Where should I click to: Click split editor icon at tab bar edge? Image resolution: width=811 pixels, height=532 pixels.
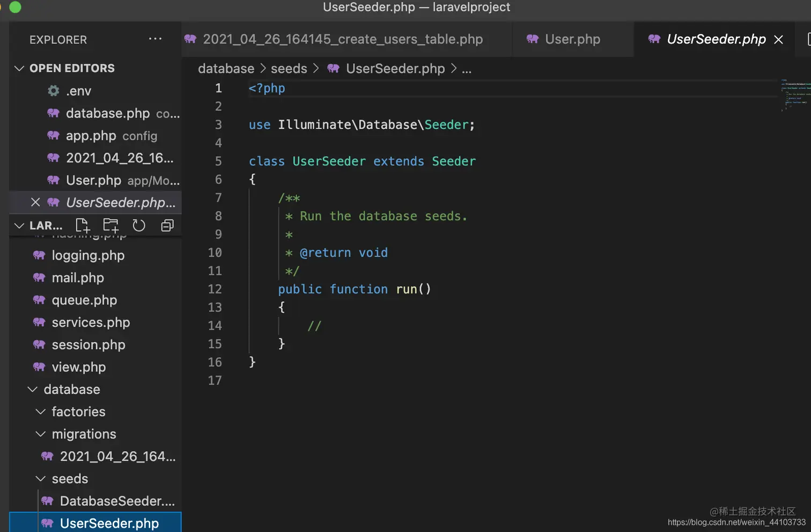(x=808, y=39)
